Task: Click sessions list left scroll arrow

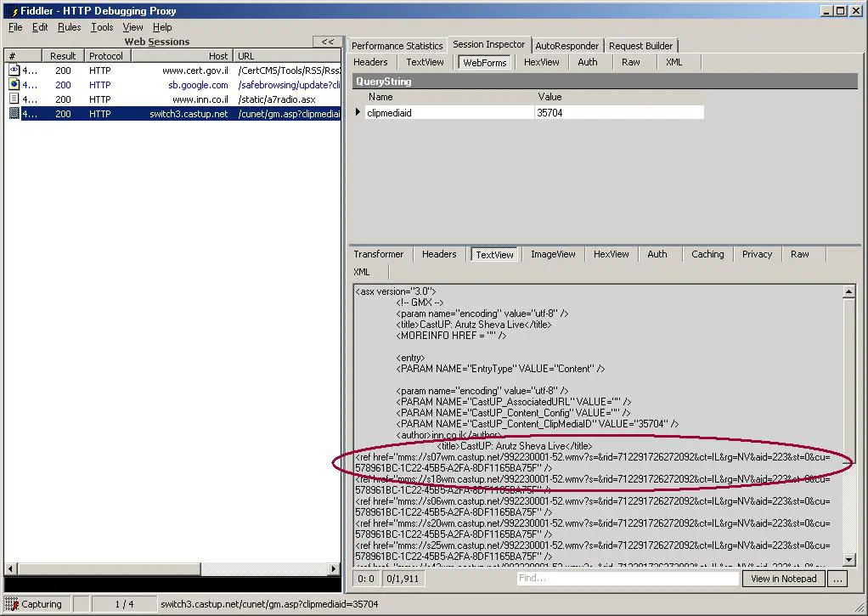Action: tap(10, 569)
